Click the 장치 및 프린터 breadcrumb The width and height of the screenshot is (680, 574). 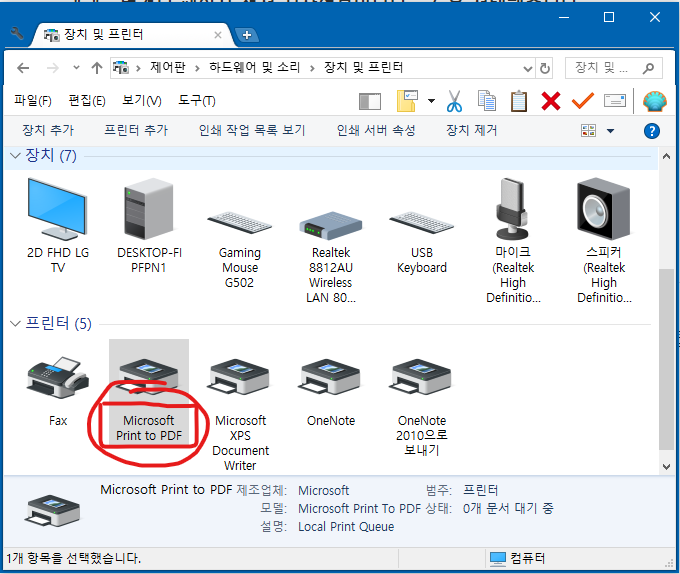tap(363, 68)
